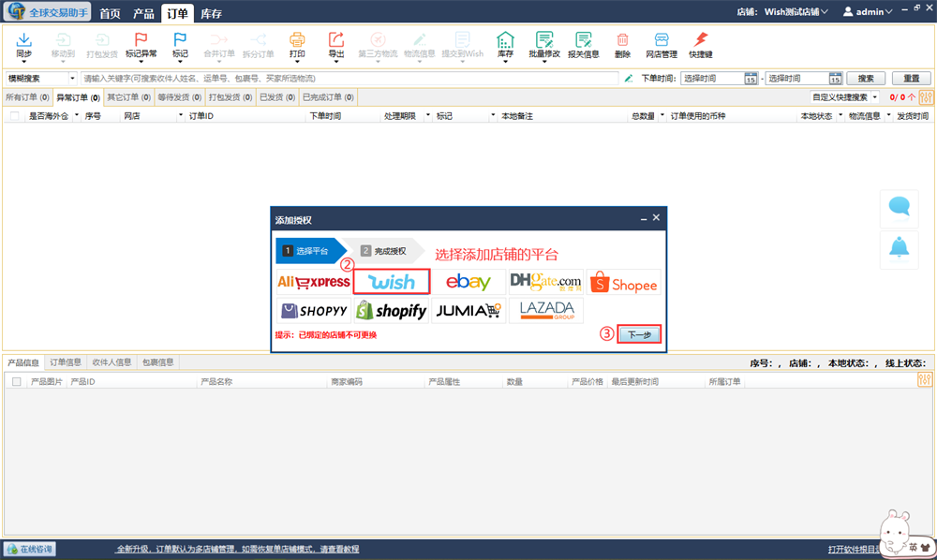Viewport: 937px width, 560px height.
Task: Click the 删除 trash icon
Action: tap(622, 39)
